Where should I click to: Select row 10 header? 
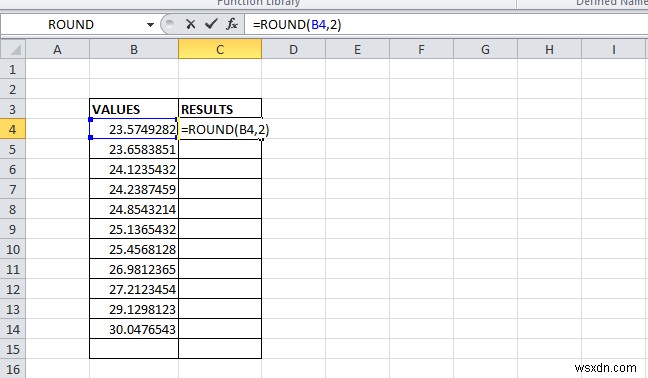click(13, 249)
